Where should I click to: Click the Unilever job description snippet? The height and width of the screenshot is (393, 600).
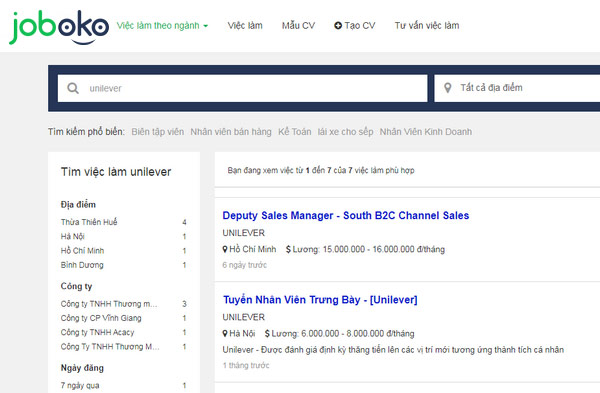click(x=393, y=350)
